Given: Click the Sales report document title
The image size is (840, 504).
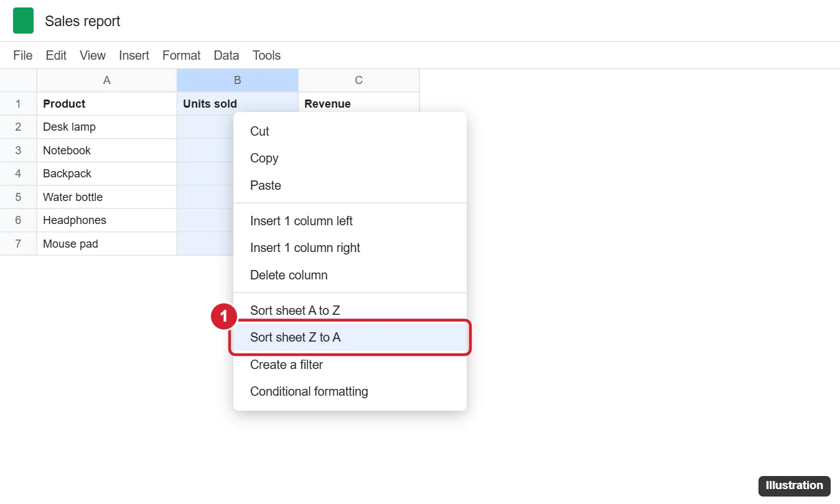Looking at the screenshot, I should point(83,21).
